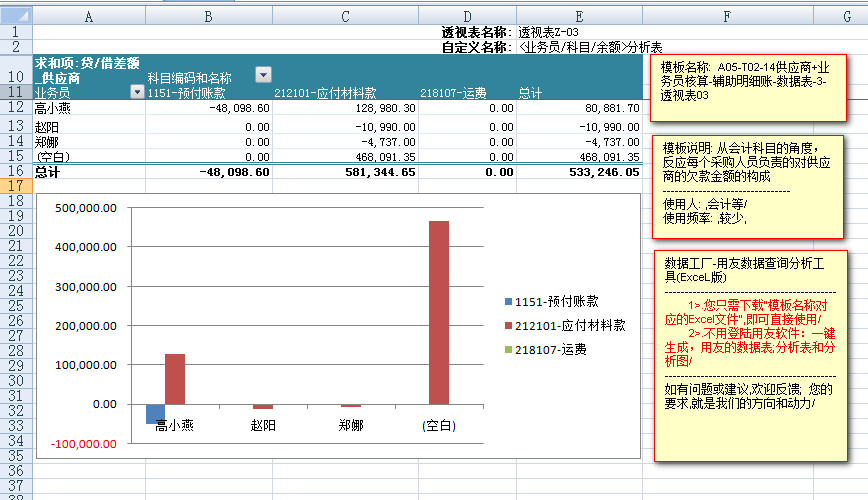This screenshot has width=868, height=500.
Task: Select the blue negative bar for 高小燕
Action: tap(155, 414)
